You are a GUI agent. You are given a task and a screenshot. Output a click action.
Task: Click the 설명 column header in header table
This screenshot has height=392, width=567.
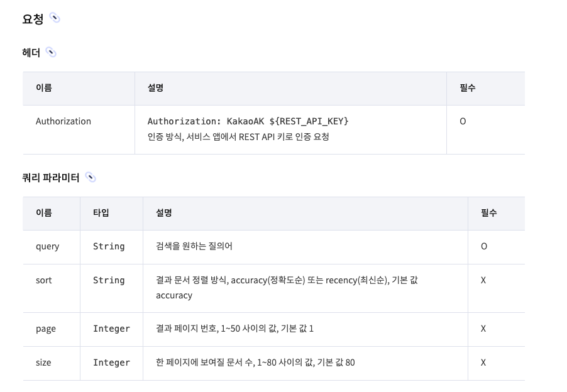pyautogui.click(x=155, y=88)
